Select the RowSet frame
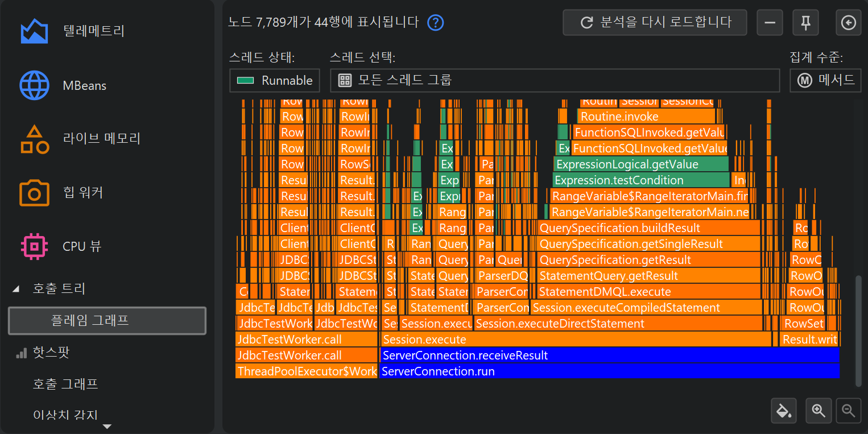 pos(803,324)
